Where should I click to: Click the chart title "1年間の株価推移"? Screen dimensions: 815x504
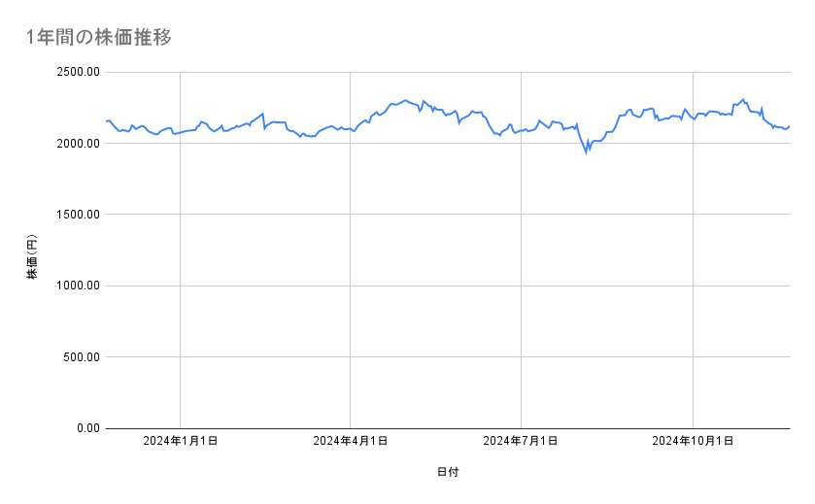click(100, 37)
